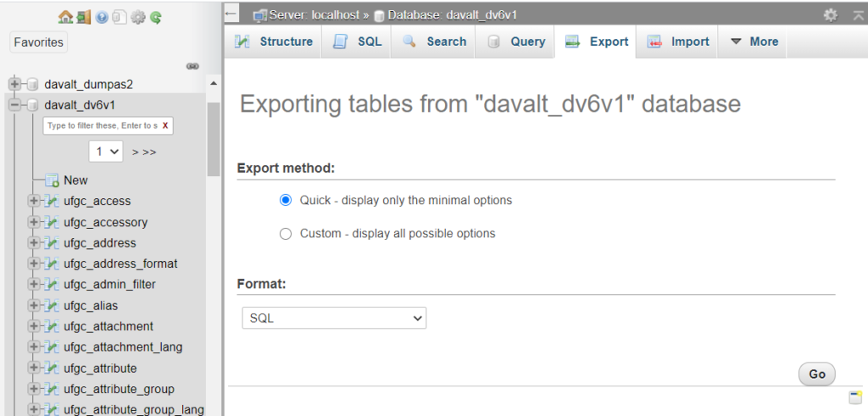Open the SQL documentation page icon
This screenshot has height=416, width=868.
pos(119,18)
